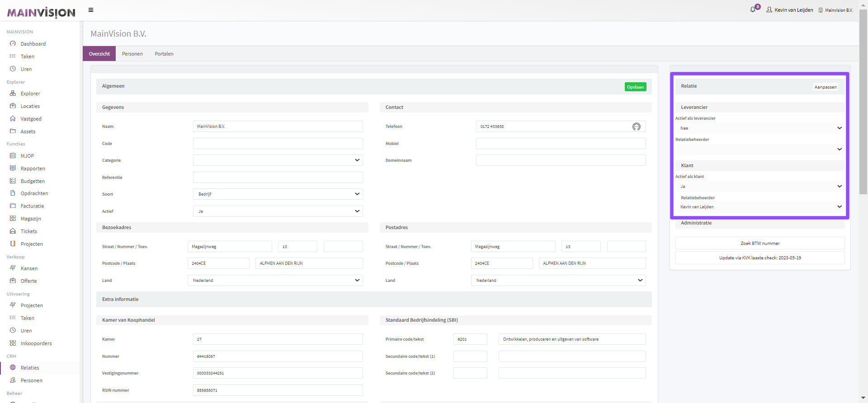
Task: Expand Actief als leverancier dropdown
Action: [760, 128]
